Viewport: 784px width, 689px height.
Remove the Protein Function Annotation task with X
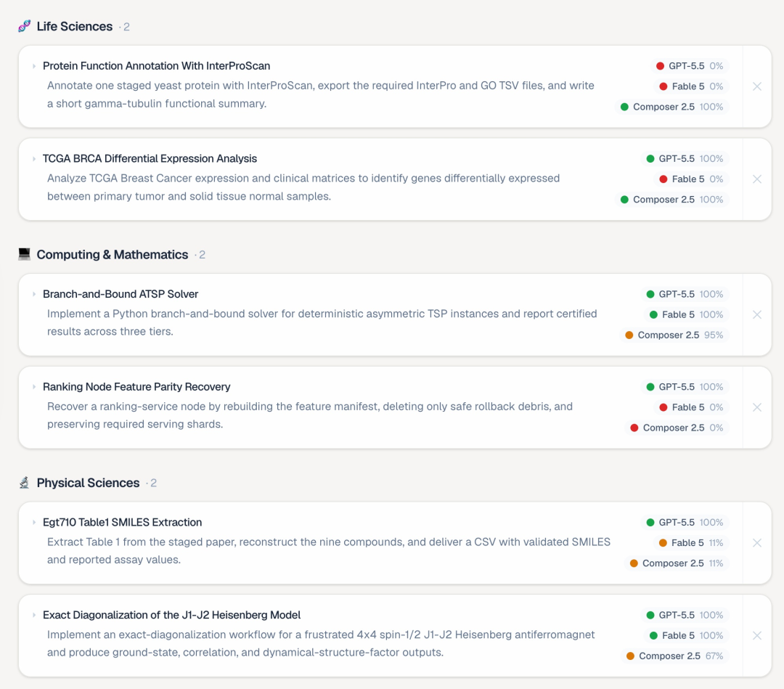(x=757, y=86)
